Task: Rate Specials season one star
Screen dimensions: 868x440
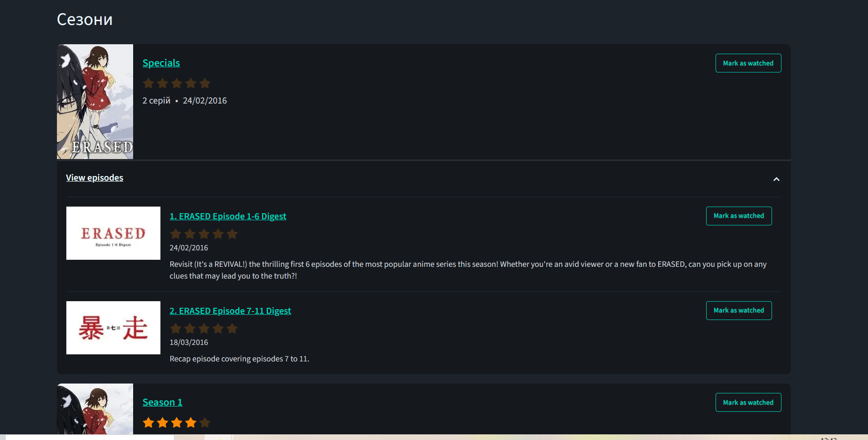Action: (x=148, y=84)
